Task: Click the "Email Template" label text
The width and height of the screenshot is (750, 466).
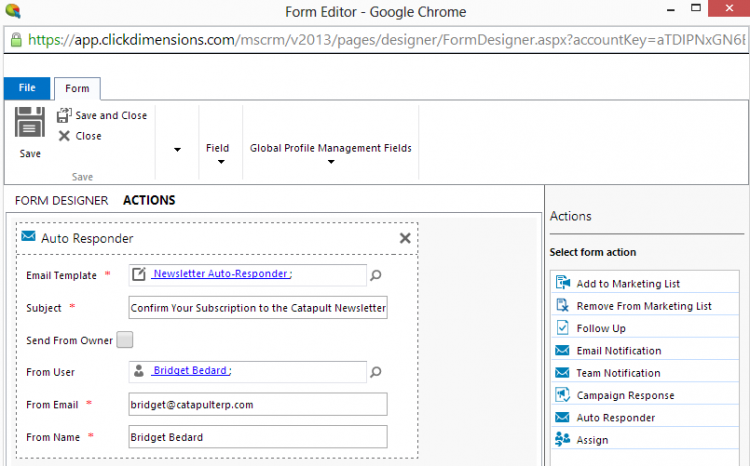Action: [x=61, y=276]
